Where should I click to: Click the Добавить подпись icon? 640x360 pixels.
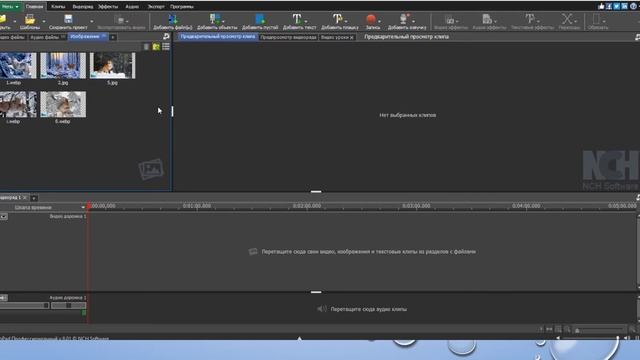(x=338, y=19)
